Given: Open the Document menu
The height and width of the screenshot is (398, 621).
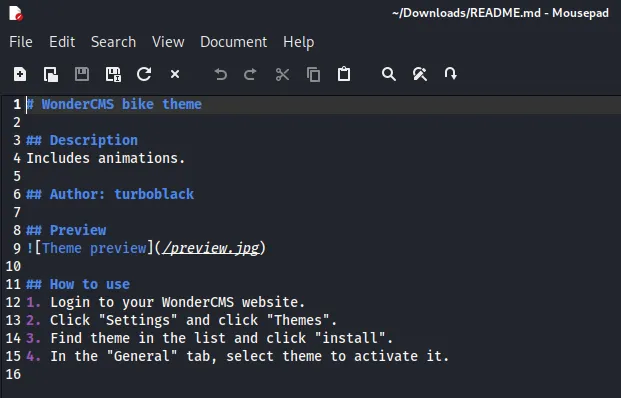Looking at the screenshot, I should tap(234, 42).
